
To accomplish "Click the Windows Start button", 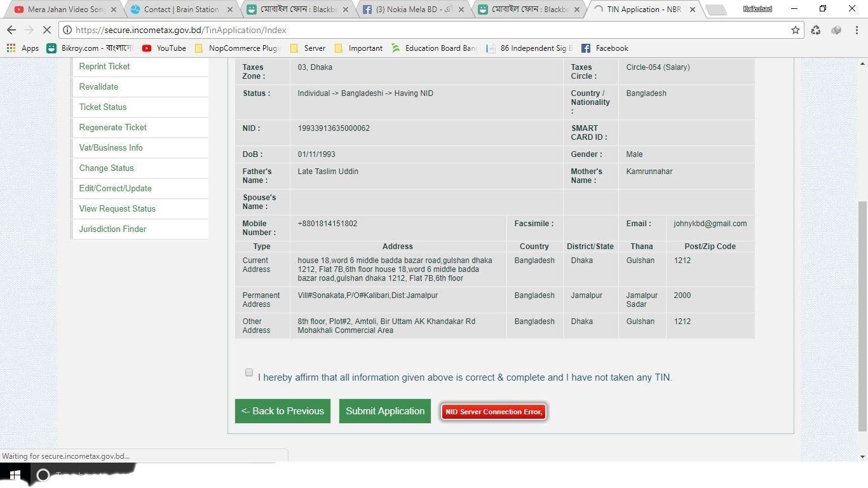I will [15, 475].
